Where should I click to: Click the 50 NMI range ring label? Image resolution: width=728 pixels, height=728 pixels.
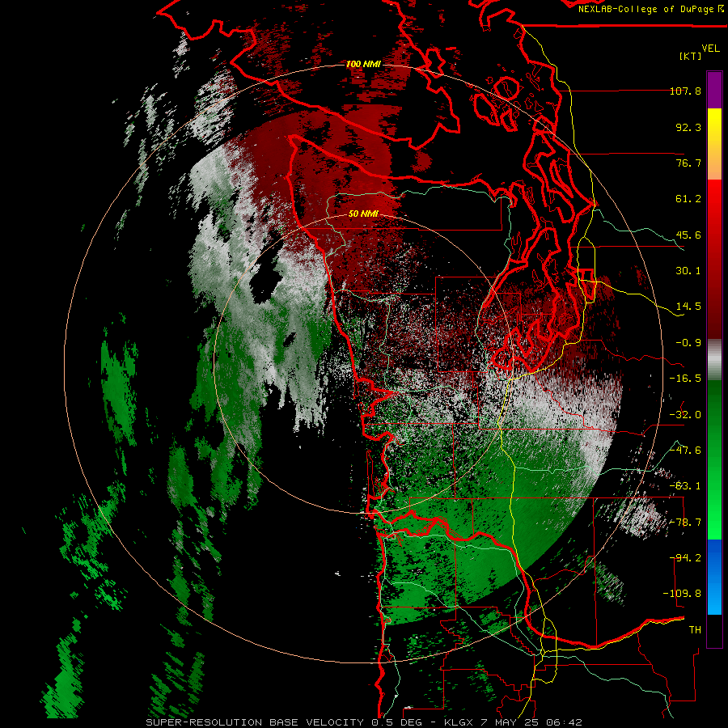point(363,214)
